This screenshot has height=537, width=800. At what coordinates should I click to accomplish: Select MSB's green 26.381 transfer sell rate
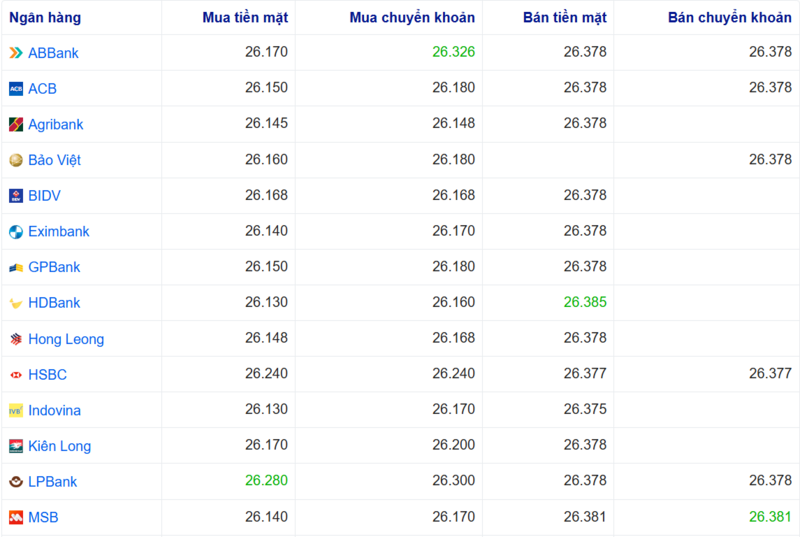(x=770, y=517)
